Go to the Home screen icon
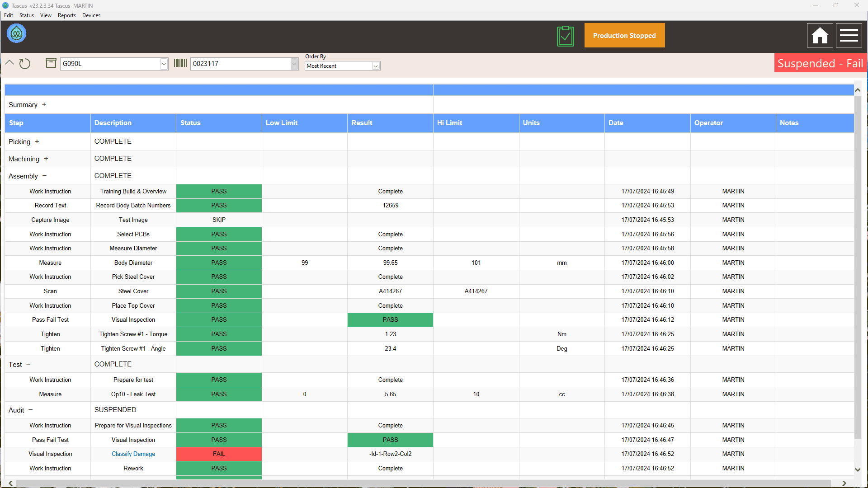 click(x=820, y=35)
